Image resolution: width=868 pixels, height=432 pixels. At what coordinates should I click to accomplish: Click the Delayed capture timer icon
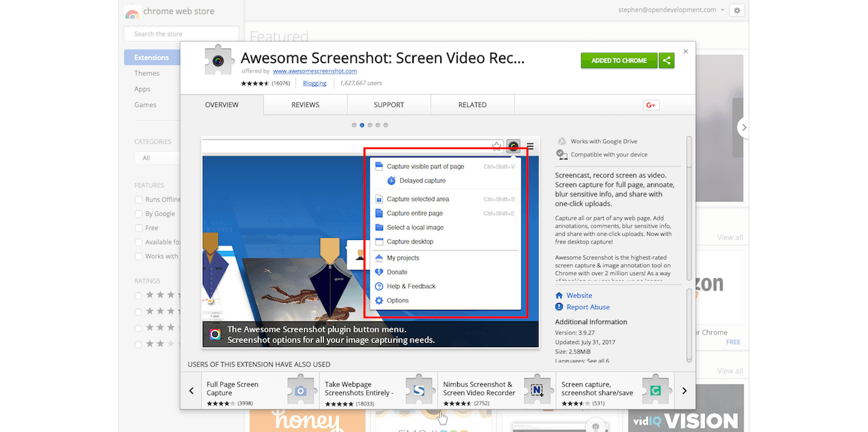coord(391,181)
